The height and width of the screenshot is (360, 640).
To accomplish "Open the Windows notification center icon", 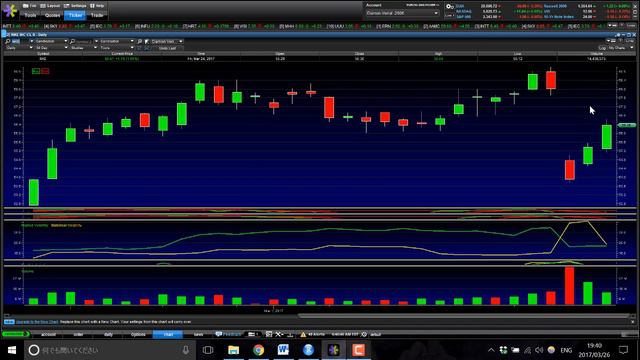I will click(x=623, y=350).
